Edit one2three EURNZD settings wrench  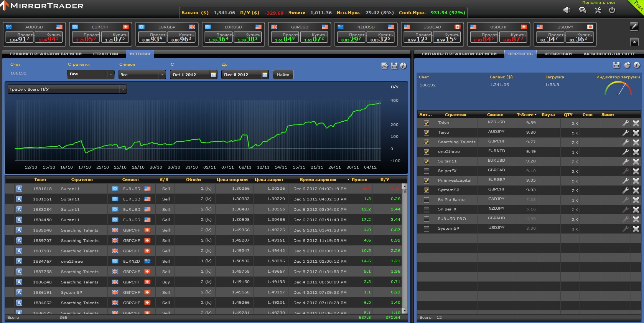pyautogui.click(x=626, y=152)
